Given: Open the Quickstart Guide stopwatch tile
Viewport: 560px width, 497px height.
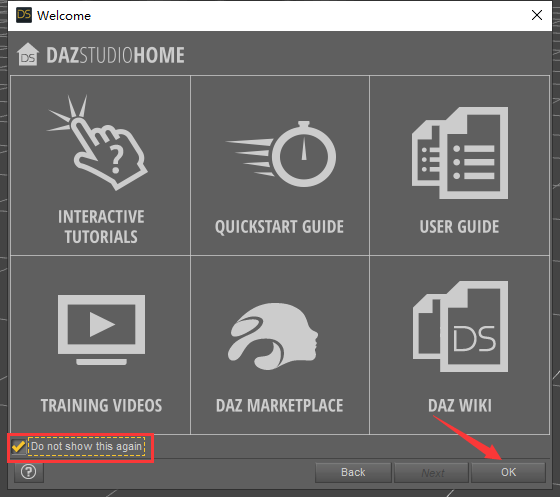Looking at the screenshot, I should (x=280, y=165).
